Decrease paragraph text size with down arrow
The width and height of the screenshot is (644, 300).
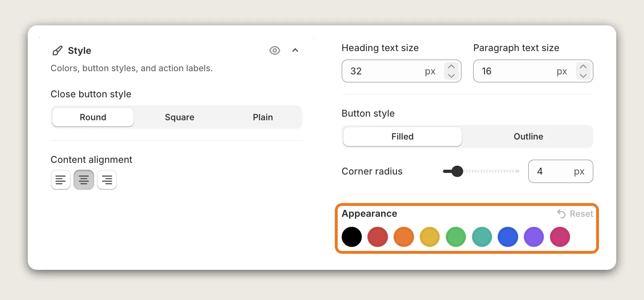[583, 76]
